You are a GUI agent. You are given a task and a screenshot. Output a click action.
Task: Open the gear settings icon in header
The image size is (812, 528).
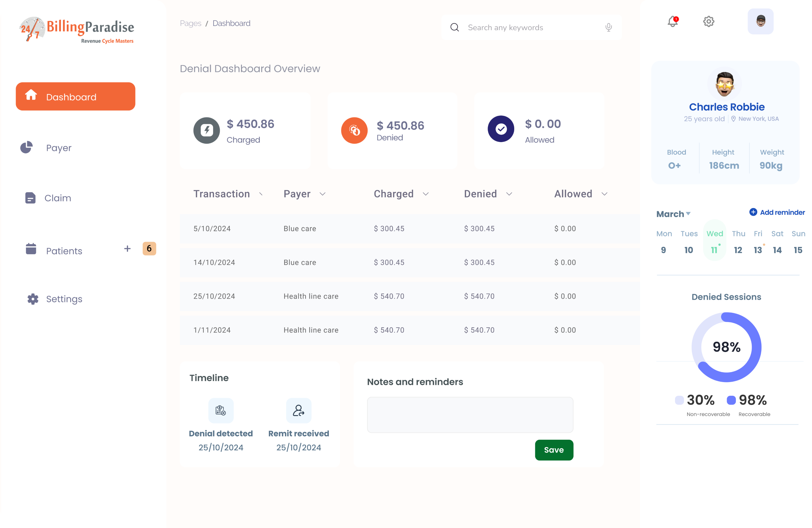tap(709, 21)
